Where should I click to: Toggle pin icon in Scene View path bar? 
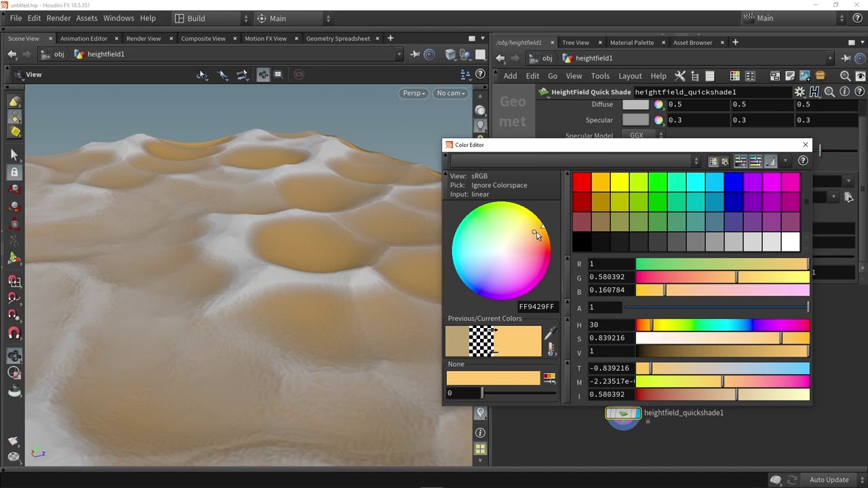coord(414,54)
